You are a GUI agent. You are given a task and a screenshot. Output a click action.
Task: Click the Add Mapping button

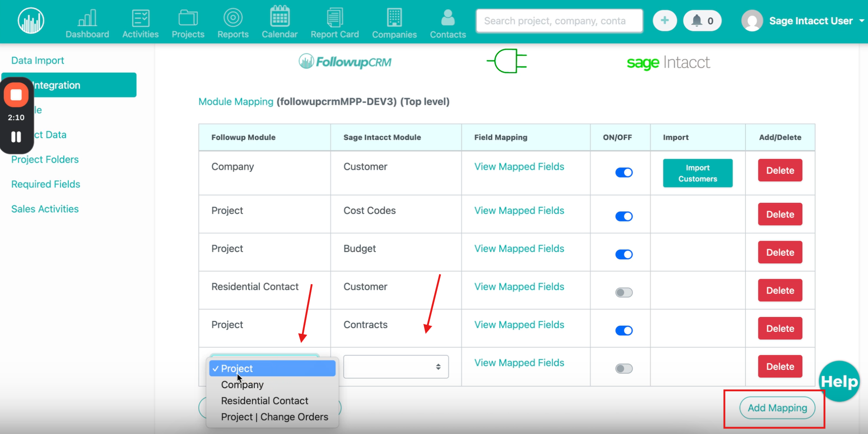[777, 408]
